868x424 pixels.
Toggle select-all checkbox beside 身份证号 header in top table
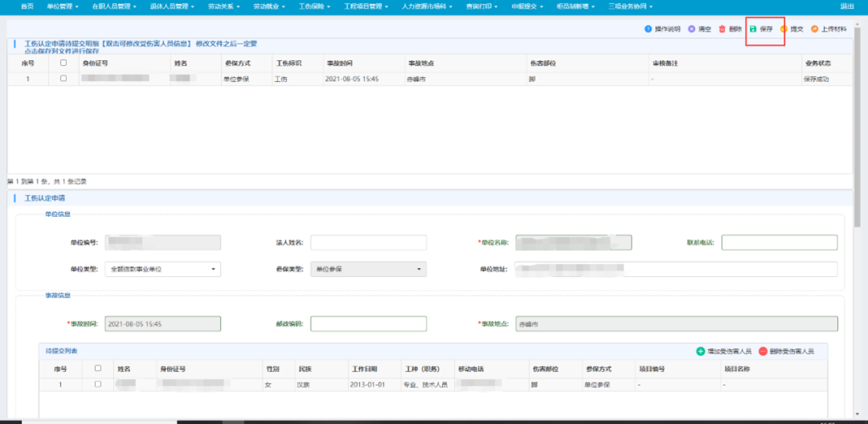[64, 63]
